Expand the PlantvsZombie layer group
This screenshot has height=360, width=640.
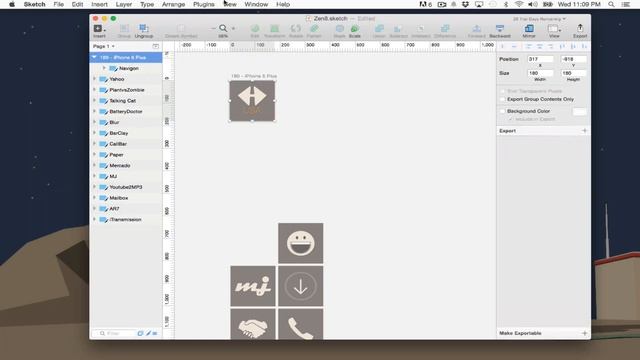94,90
